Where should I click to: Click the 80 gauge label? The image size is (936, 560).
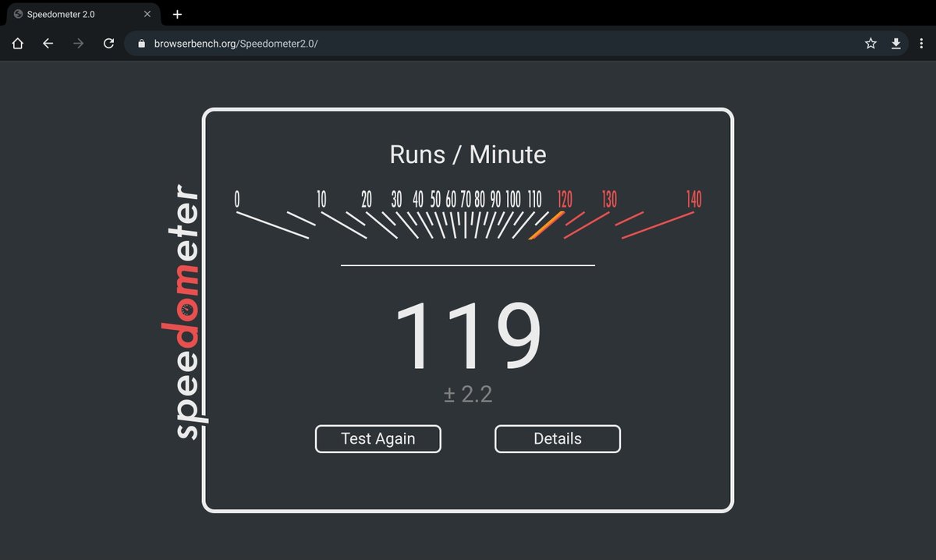coord(480,200)
